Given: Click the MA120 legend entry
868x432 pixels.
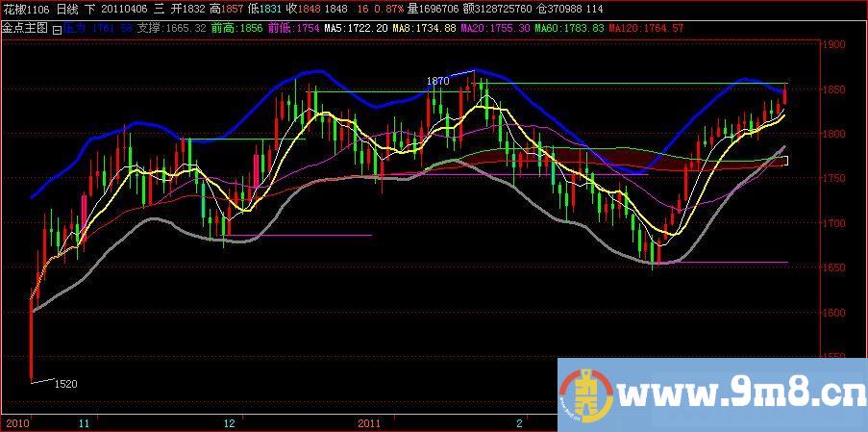Looking at the screenshot, I should [x=645, y=29].
